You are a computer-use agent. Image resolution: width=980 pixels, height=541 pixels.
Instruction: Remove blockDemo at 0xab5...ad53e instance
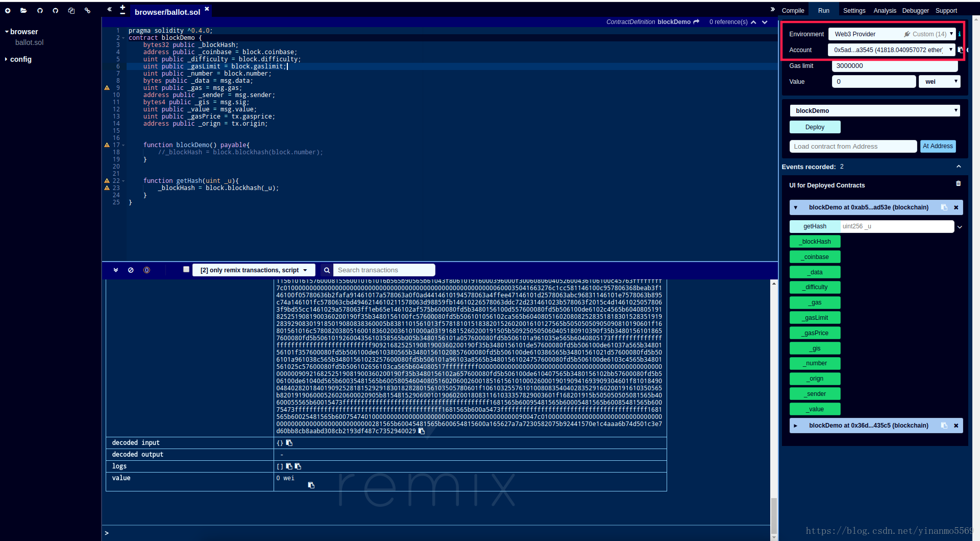(956, 207)
